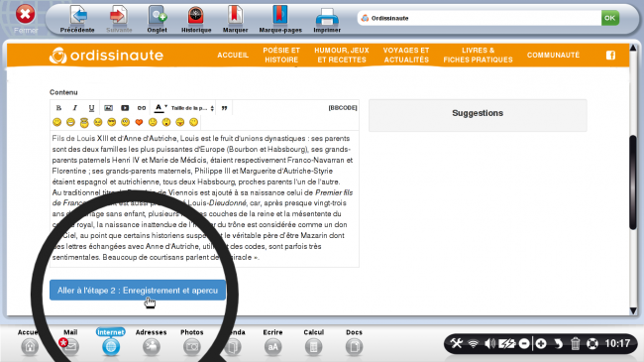This screenshot has height=362, width=644.
Task: Open the Docs application
Action: pos(354,343)
